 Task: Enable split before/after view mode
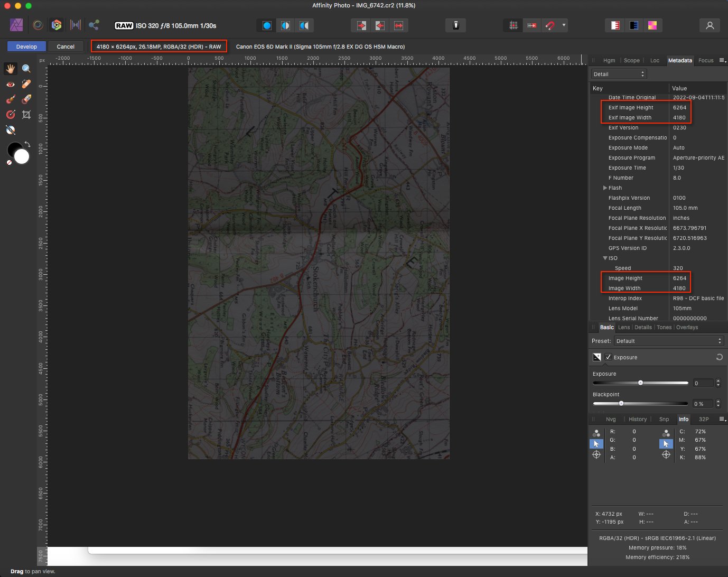(x=286, y=25)
